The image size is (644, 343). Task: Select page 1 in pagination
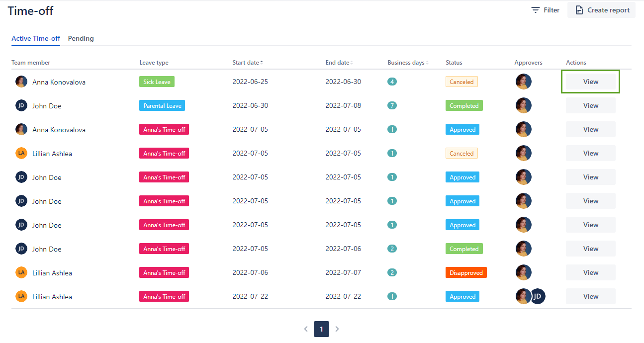pos(321,329)
